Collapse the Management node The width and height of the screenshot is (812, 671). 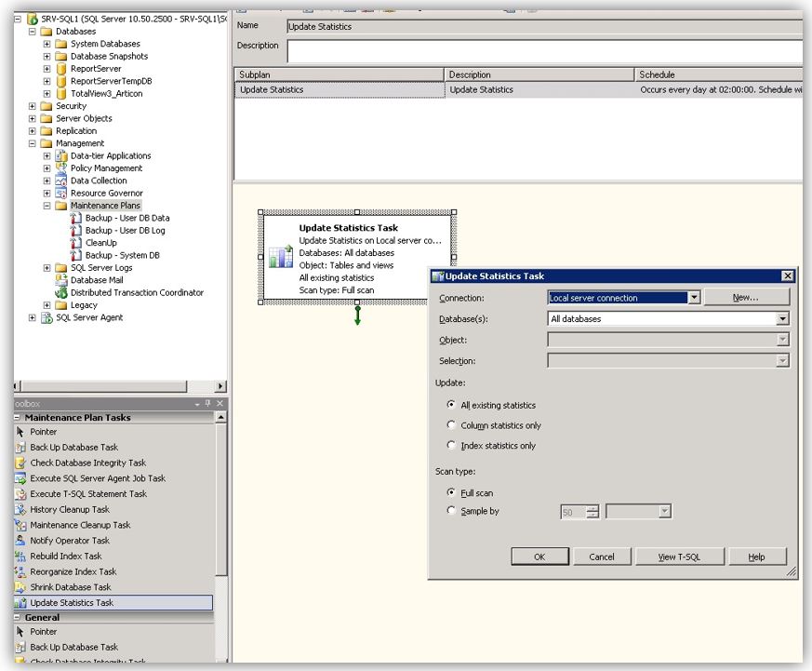[x=33, y=143]
